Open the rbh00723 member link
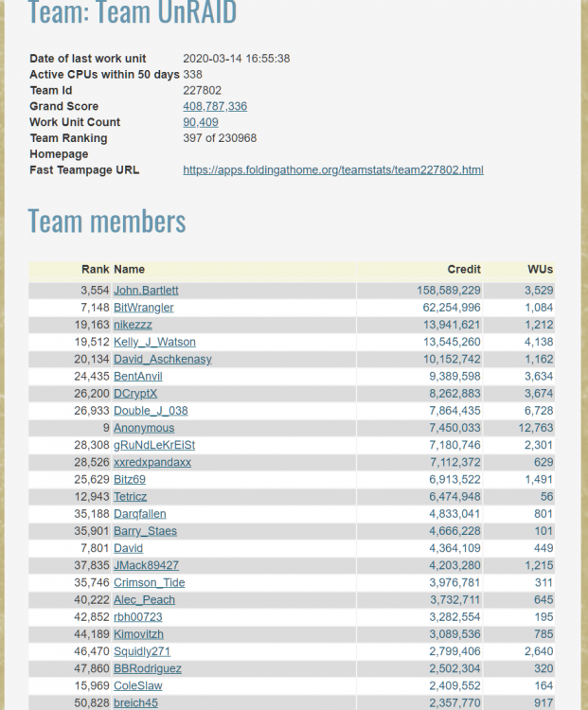The image size is (588, 710). tap(137, 617)
